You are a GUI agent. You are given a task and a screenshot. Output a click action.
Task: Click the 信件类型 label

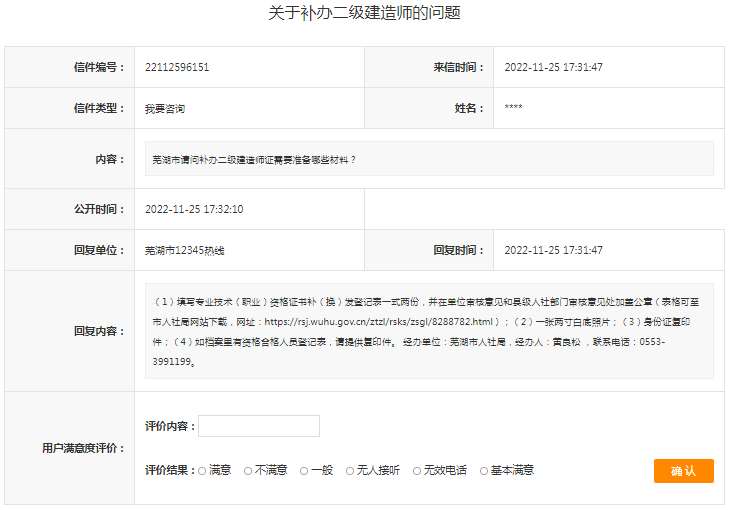tap(99, 108)
